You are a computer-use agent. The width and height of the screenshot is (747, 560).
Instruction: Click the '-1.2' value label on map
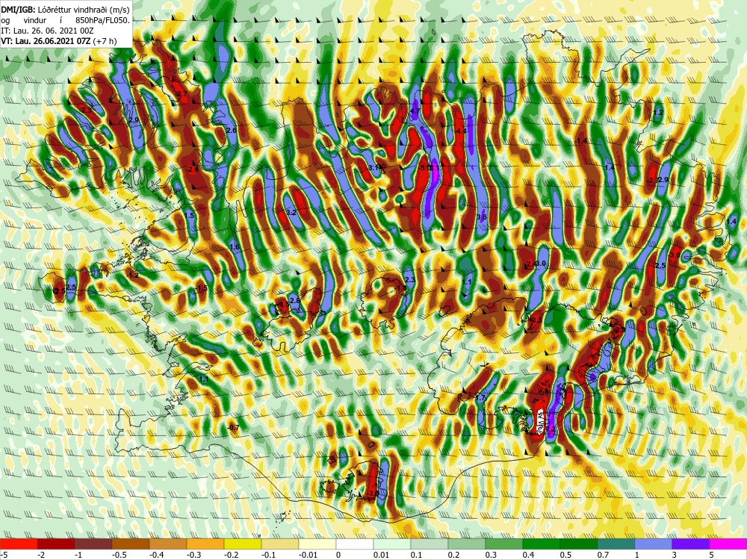click(133, 276)
